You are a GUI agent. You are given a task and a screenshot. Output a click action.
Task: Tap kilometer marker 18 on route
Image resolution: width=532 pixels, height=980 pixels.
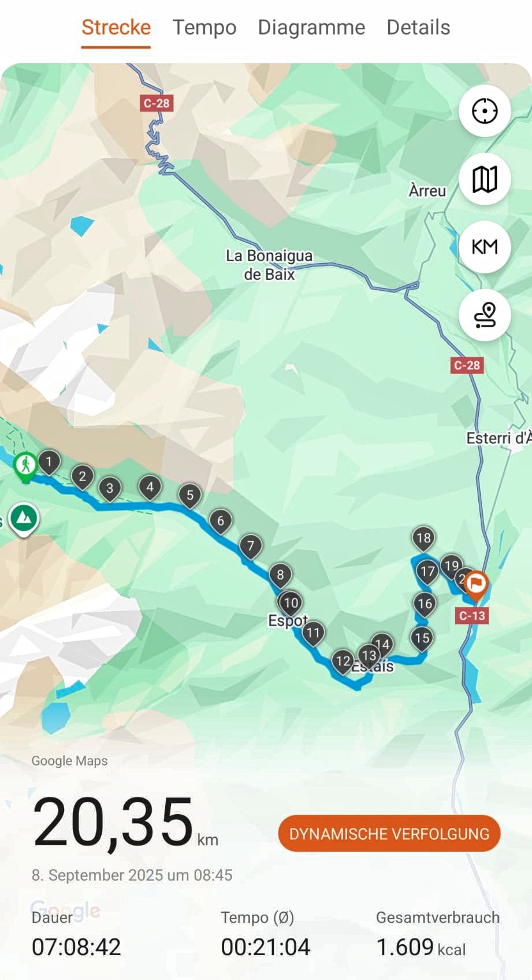click(423, 539)
